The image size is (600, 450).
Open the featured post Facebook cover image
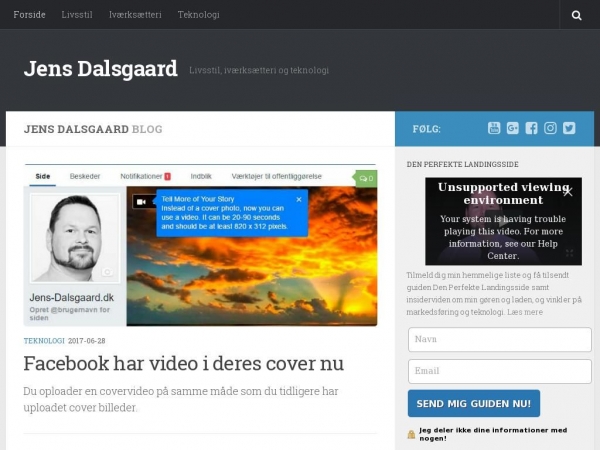[201, 245]
